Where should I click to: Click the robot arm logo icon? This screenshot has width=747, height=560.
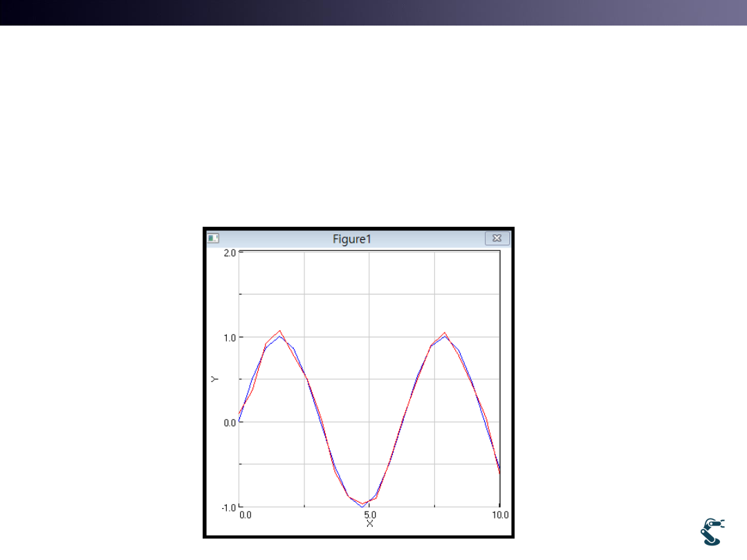[x=712, y=531]
